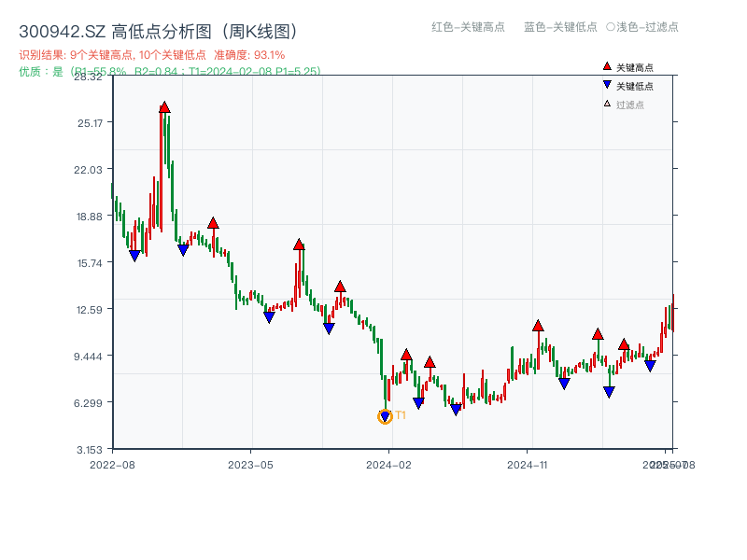This screenshot has height=560, width=747.
Task: Click the red triangle marking the 2022 price peak
Action: click(x=164, y=109)
